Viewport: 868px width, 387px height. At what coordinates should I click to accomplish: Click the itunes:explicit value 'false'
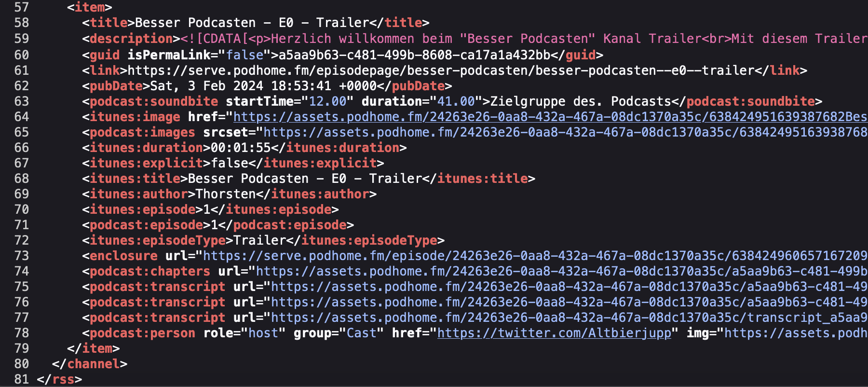230,163
